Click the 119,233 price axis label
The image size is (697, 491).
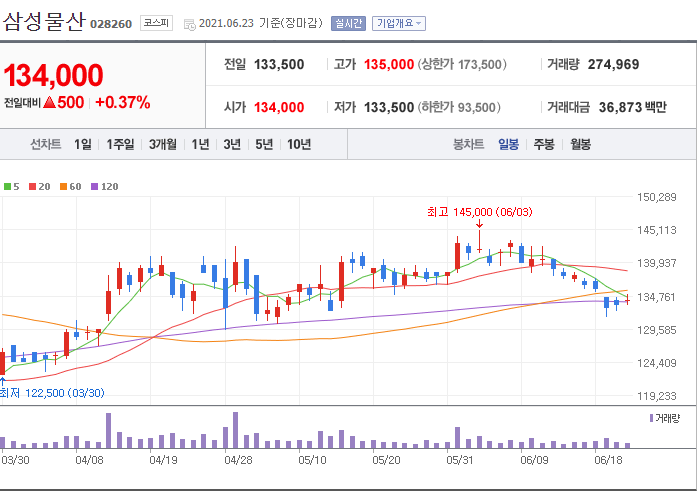point(657,396)
